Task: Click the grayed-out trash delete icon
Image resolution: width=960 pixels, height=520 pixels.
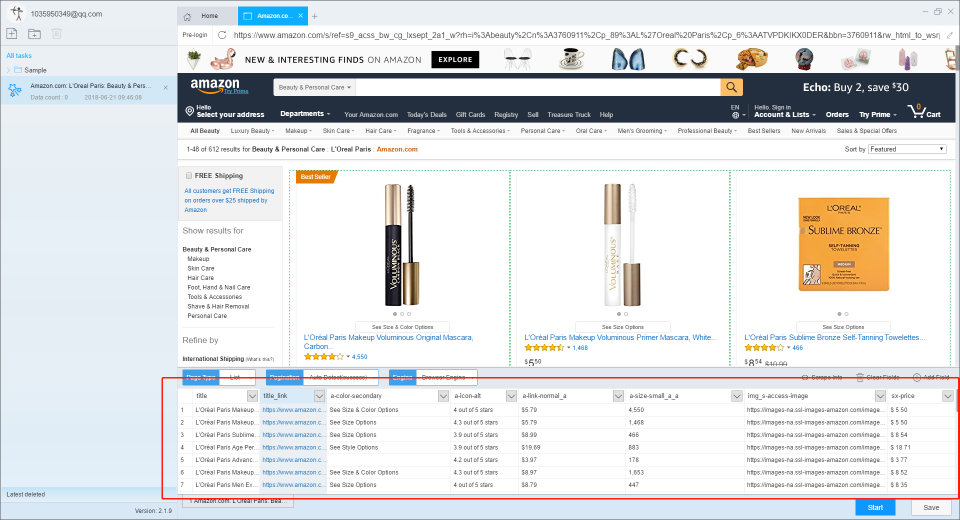Action: [x=56, y=34]
